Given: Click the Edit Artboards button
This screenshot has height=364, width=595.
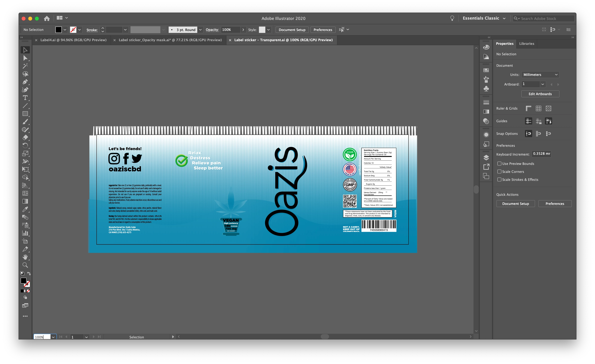Looking at the screenshot, I should 540,94.
